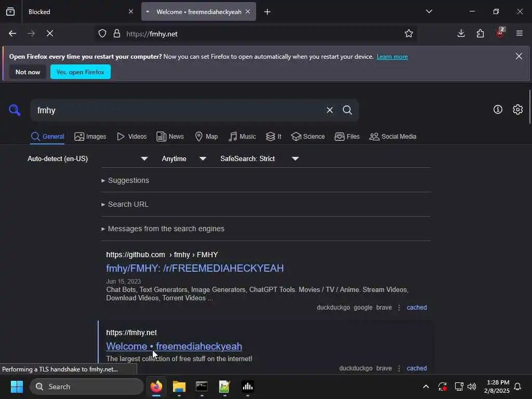The width and height of the screenshot is (532, 399).
Task: Open the Downloads panel
Action: (x=461, y=33)
